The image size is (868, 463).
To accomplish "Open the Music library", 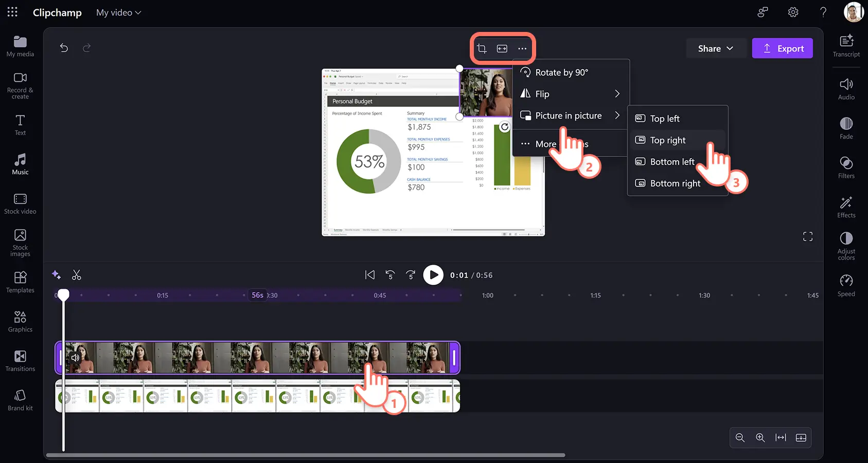I will click(x=20, y=165).
